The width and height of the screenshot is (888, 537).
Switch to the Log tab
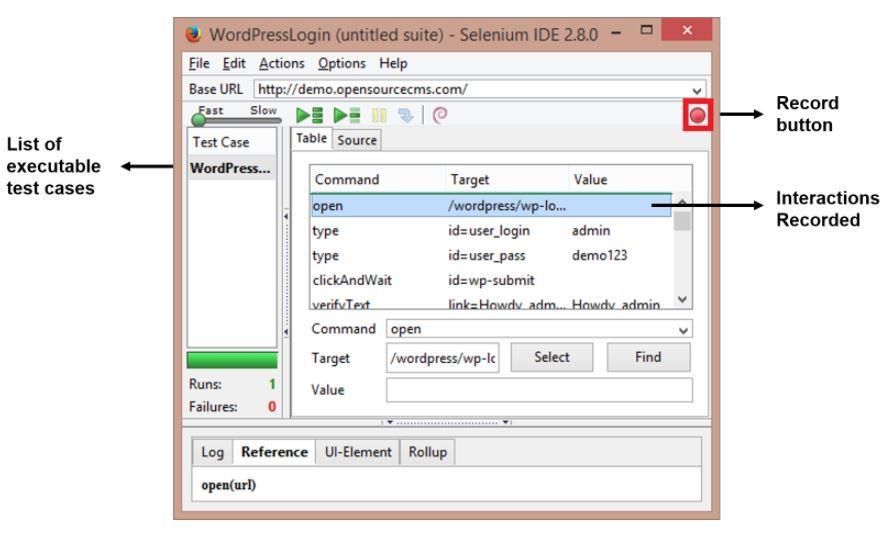pyautogui.click(x=212, y=452)
